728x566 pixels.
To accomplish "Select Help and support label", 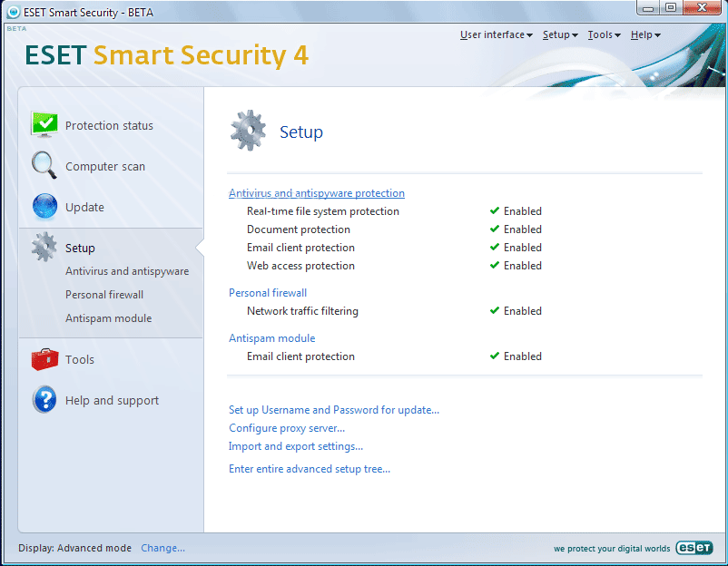I will 112,400.
